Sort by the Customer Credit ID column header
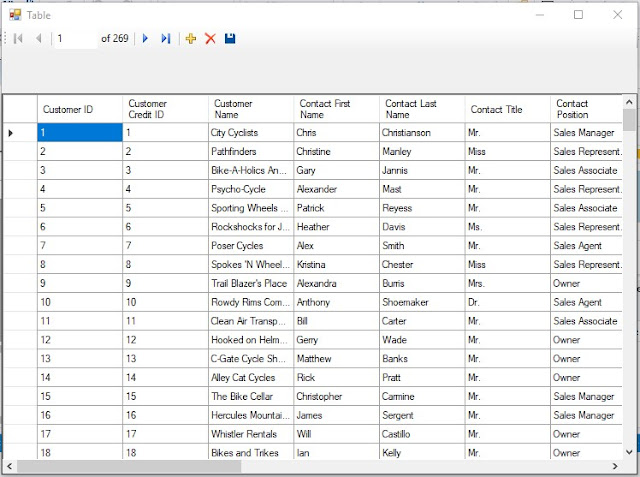The height and width of the screenshot is (477, 640). [165, 109]
